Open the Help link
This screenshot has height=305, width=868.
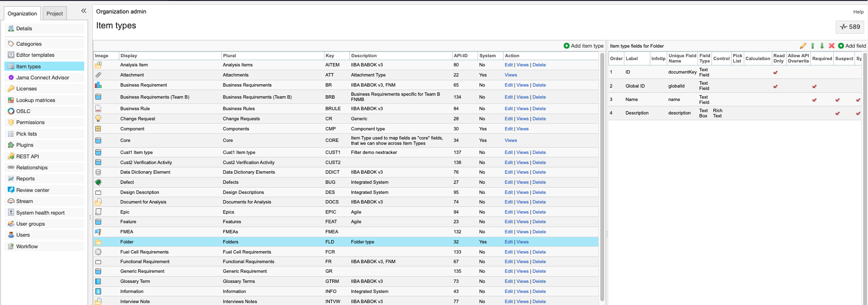pos(858,12)
